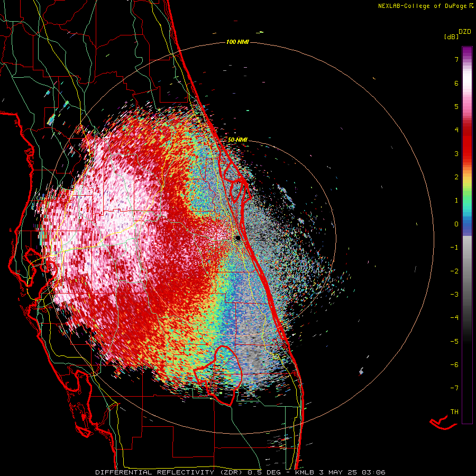The image size is (476, 476).
Task: Click the DZD product label above color bar
Action: (465, 32)
